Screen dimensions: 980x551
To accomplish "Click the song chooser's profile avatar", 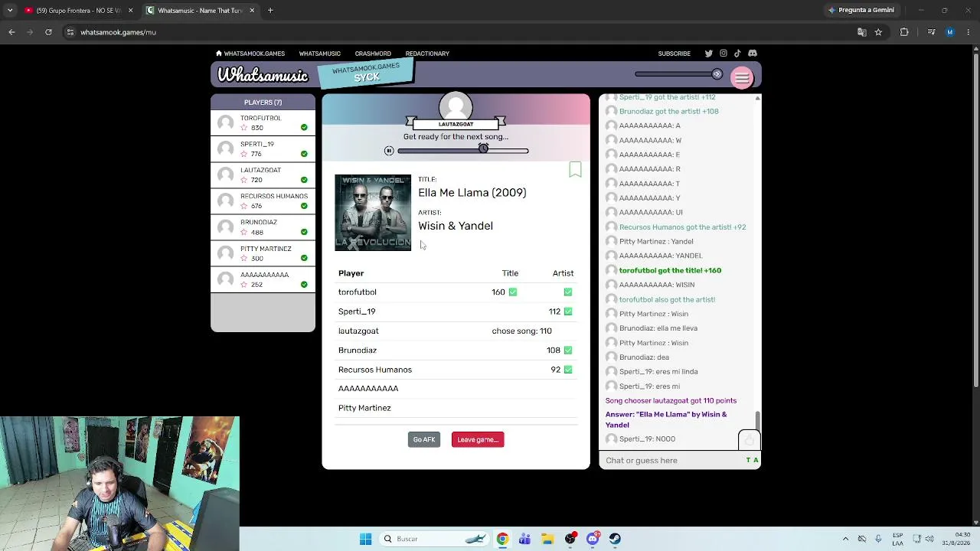I will [456, 106].
